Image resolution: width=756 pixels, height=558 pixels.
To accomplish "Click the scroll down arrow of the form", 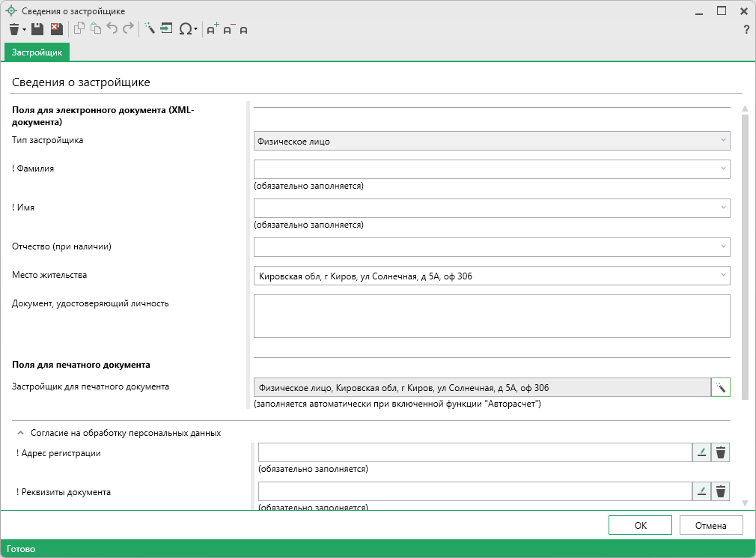I will [744, 503].
